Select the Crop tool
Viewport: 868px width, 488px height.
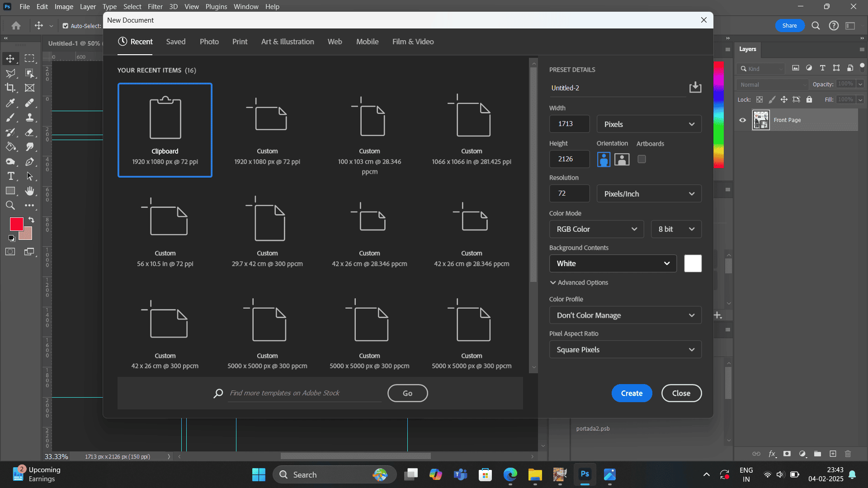point(10,88)
